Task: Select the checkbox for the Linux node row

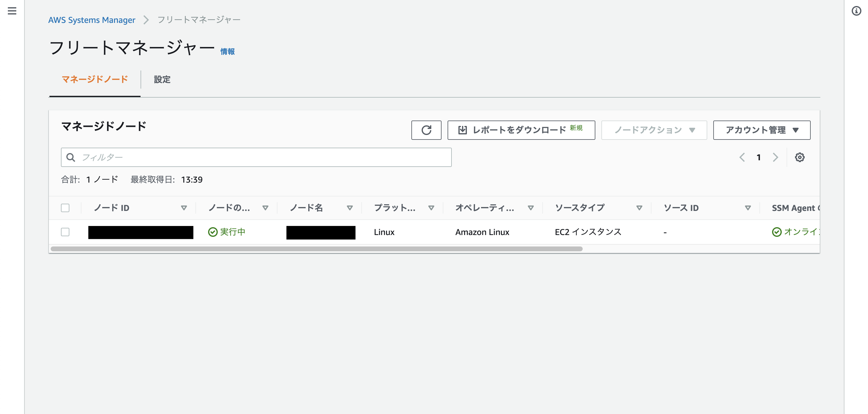Action: (65, 232)
